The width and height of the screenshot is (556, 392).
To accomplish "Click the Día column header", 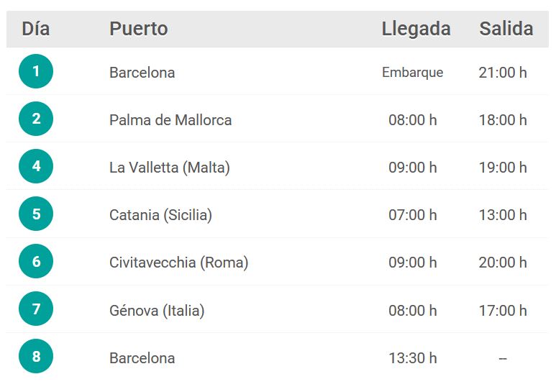I will point(35,29).
